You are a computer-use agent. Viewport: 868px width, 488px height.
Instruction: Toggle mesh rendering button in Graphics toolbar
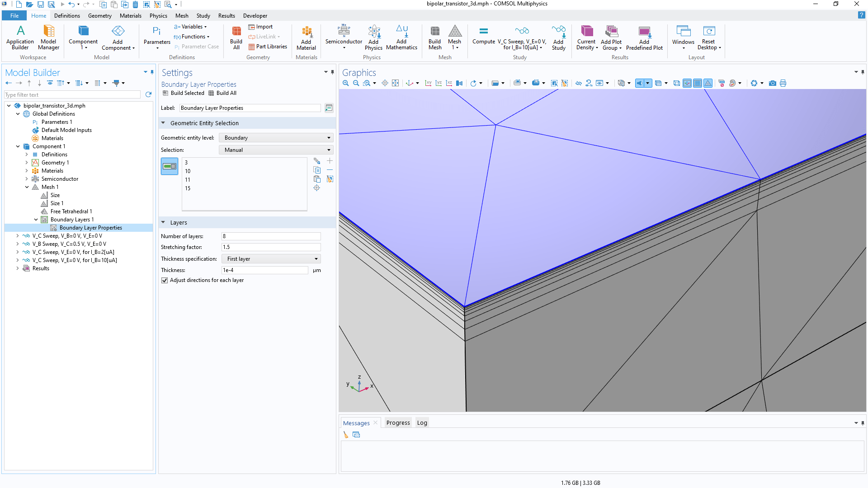coord(708,83)
